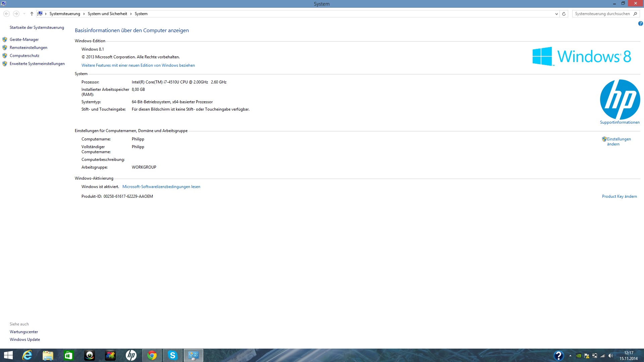This screenshot has width=644, height=362.
Task: Click the up arrow navigation icon
Action: 32,14
